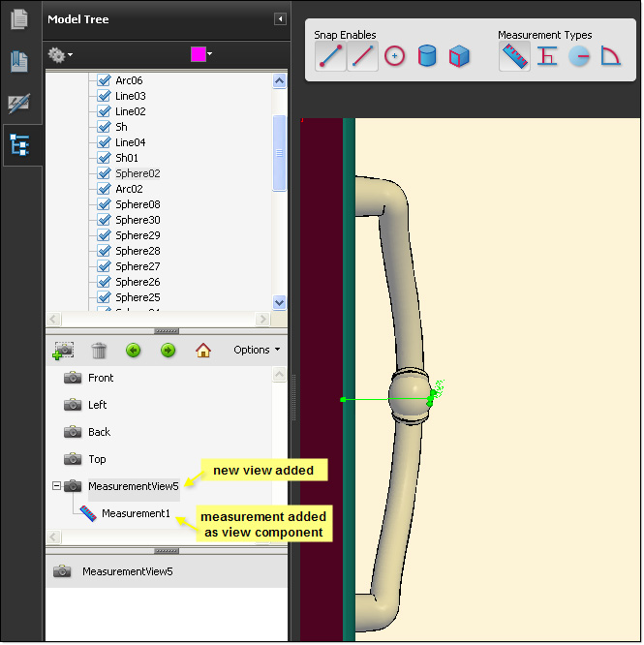Image resolution: width=644 pixels, height=645 pixels.
Task: Select the Front view
Action: click(100, 378)
